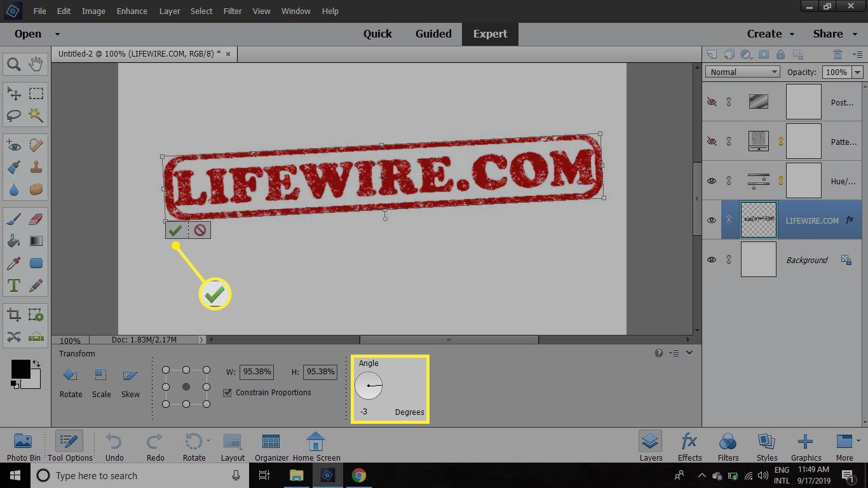Image resolution: width=868 pixels, height=488 pixels.
Task: Select the Move tool
Action: [13, 94]
